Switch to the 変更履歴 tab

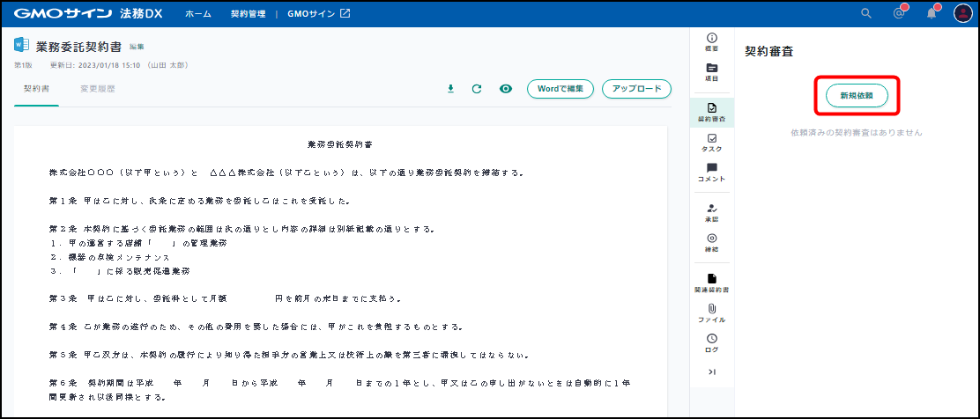pyautogui.click(x=97, y=89)
